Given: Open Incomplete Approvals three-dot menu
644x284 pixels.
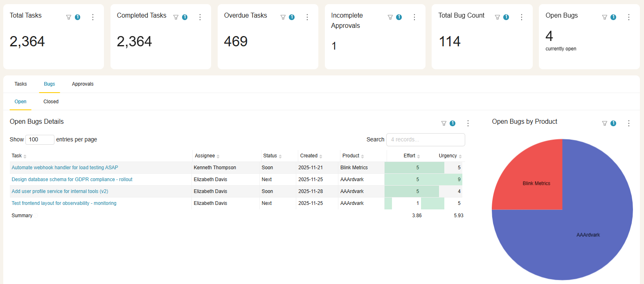Looking at the screenshot, I should 414,17.
